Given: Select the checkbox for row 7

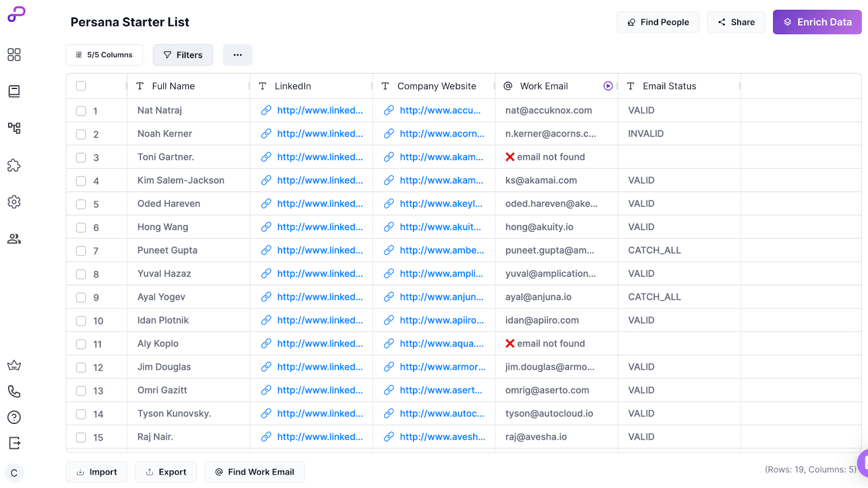Looking at the screenshot, I should pyautogui.click(x=81, y=251).
